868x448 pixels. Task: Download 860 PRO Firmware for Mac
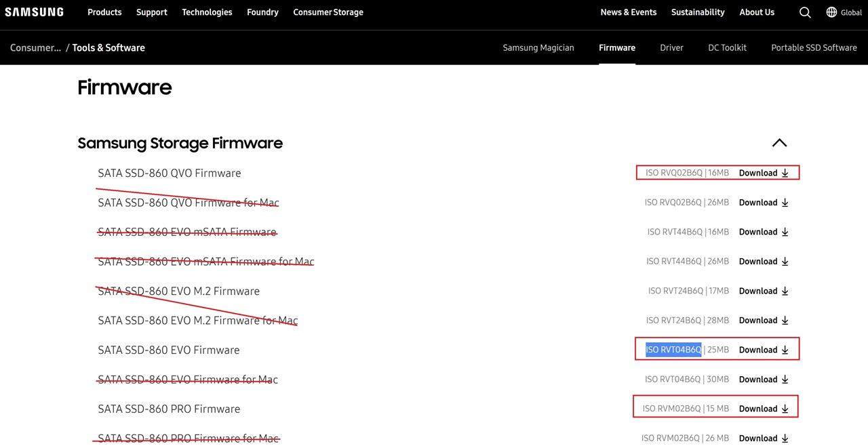(x=764, y=439)
